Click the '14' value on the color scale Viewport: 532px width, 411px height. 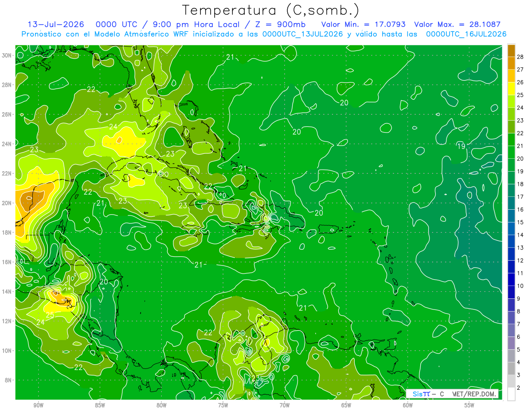click(x=520, y=235)
